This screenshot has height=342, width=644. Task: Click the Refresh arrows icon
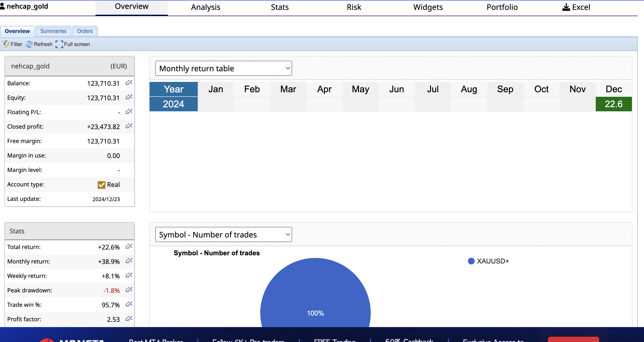point(29,44)
